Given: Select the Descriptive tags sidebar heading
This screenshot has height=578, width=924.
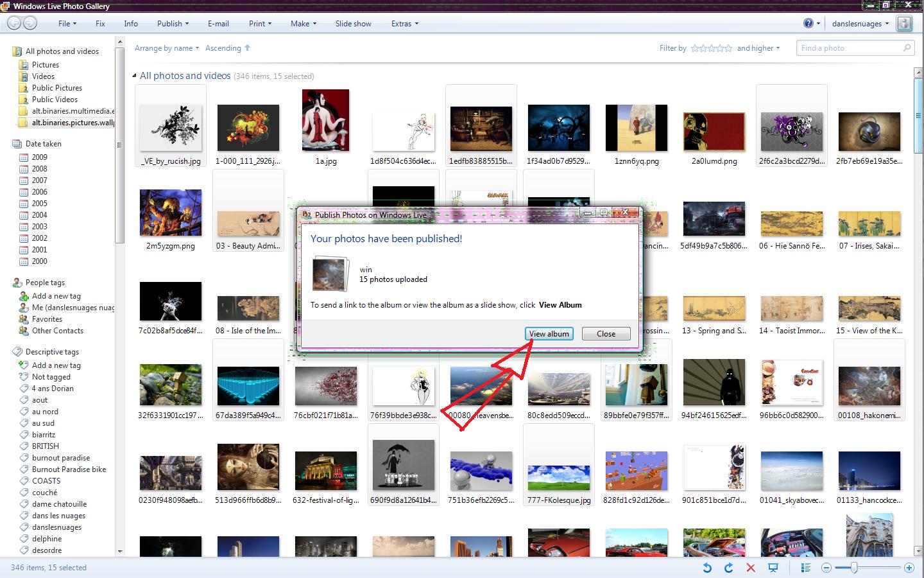Looking at the screenshot, I should (52, 352).
